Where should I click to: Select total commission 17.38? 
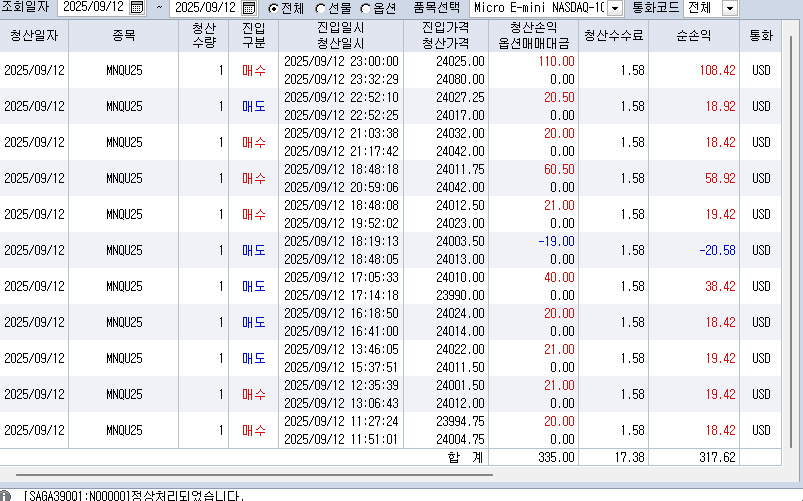(x=629, y=457)
